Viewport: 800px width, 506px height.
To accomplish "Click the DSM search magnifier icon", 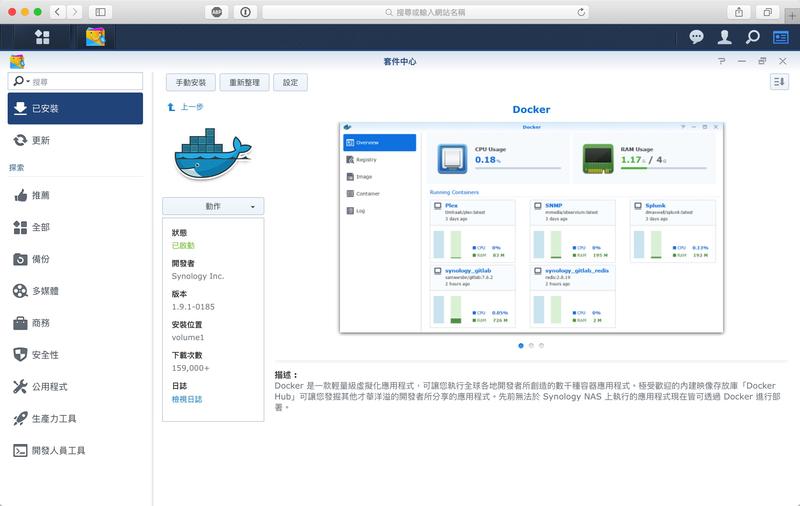I will pyautogui.click(x=753, y=37).
